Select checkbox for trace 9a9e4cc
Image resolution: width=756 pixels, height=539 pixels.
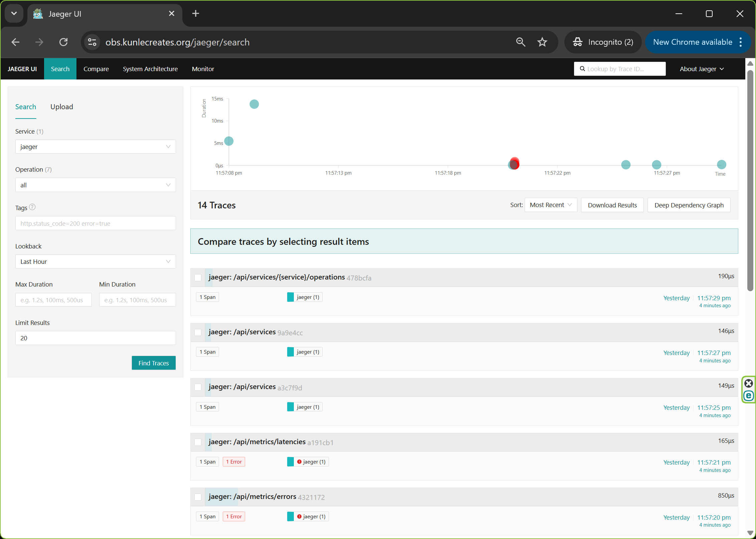pos(198,332)
